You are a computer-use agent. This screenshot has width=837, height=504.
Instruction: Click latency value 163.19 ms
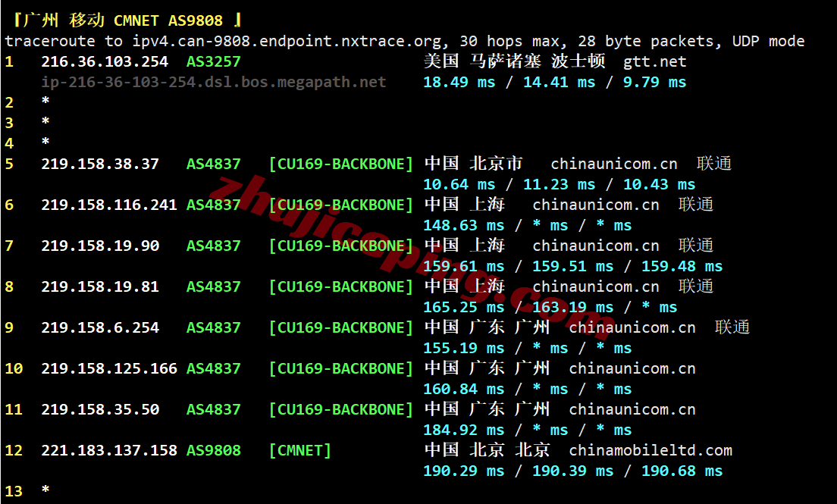point(572,308)
